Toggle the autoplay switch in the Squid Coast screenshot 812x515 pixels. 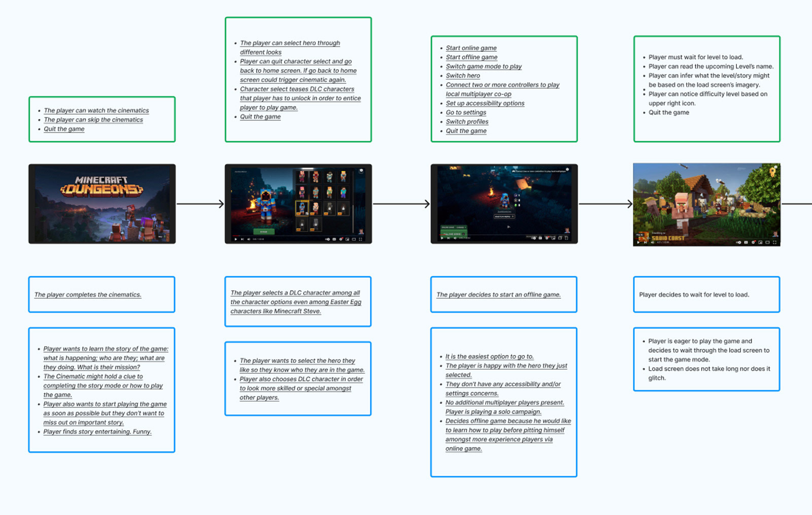pos(738,242)
